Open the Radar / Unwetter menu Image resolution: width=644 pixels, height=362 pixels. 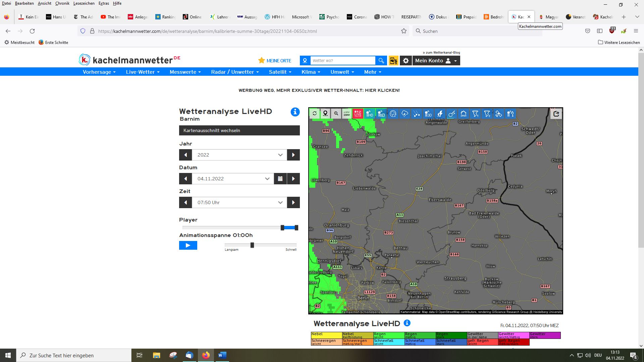click(235, 72)
